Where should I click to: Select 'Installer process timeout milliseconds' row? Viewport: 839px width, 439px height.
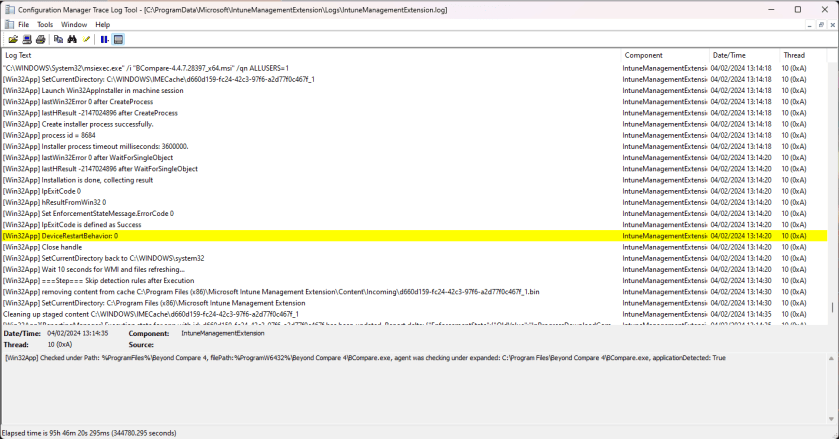[x=415, y=147]
